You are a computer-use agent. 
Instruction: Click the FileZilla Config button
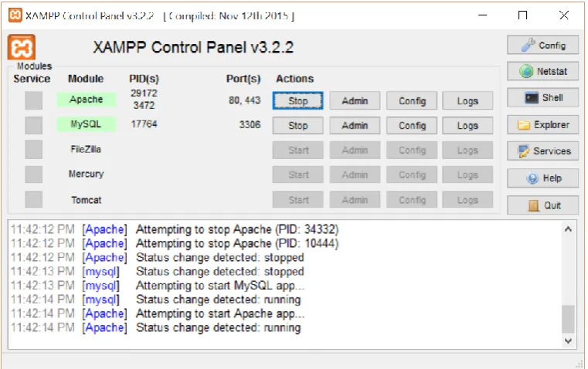pyautogui.click(x=412, y=151)
